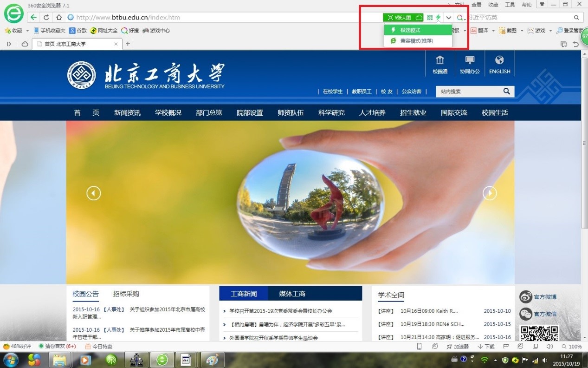Click the browser back arrow button
This screenshot has height=368, width=588.
[x=33, y=18]
